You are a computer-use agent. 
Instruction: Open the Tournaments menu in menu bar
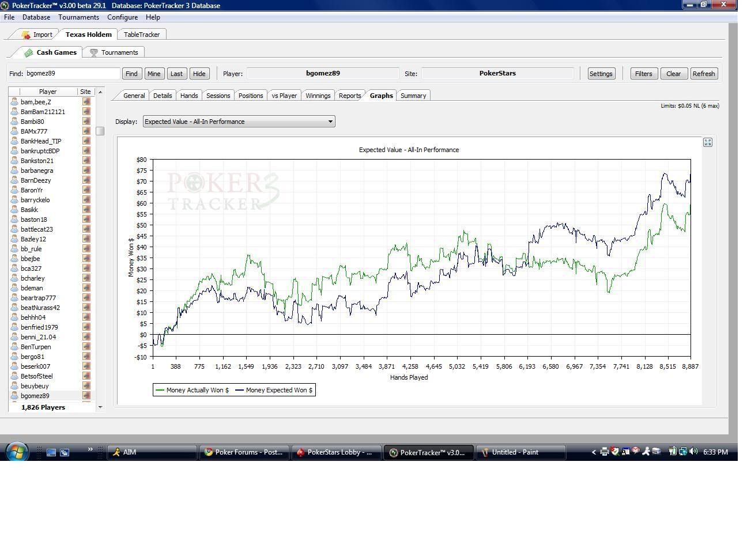(78, 17)
